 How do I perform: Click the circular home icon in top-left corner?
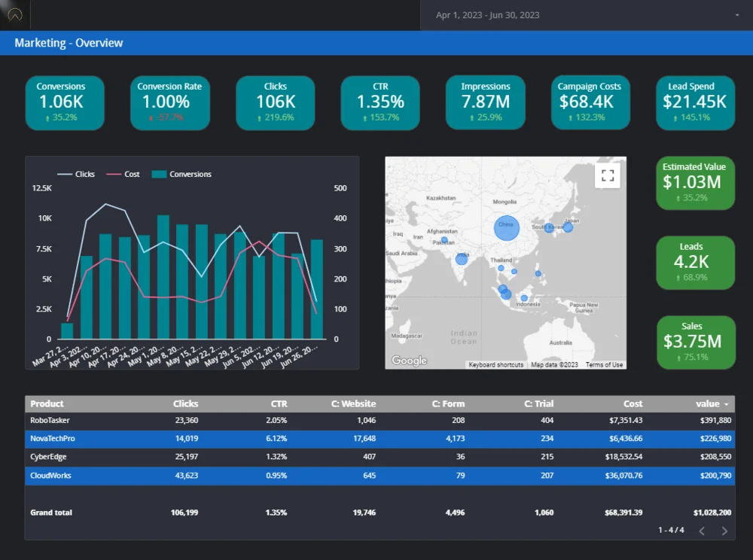click(14, 14)
